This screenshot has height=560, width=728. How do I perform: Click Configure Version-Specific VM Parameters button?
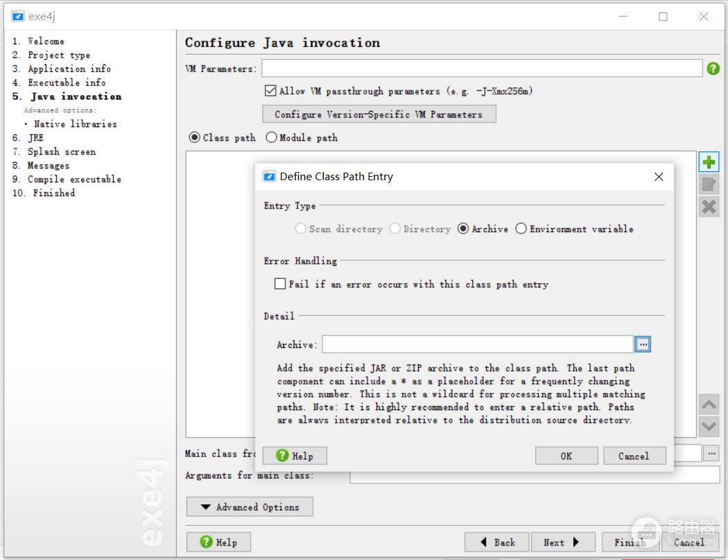click(x=379, y=114)
